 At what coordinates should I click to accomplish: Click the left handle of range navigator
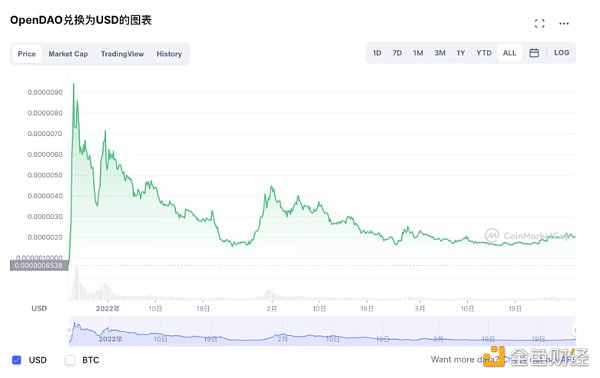(70, 330)
